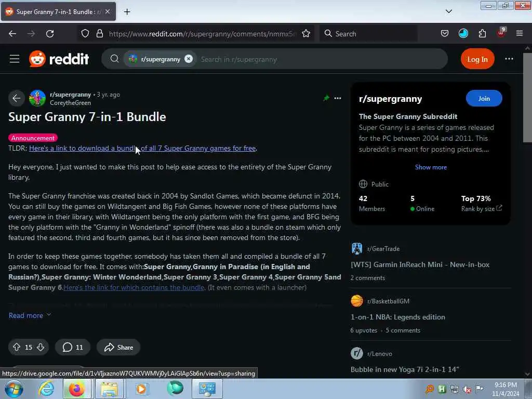Open r/supergranny community avatar

click(x=37, y=98)
